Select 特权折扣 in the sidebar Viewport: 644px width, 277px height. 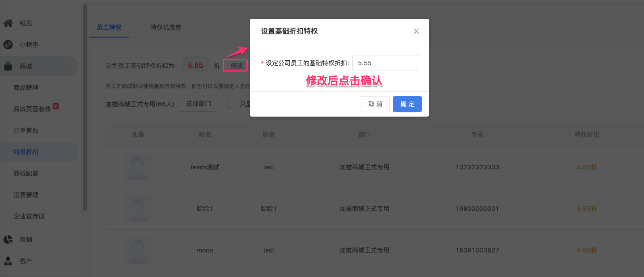pyautogui.click(x=39, y=152)
